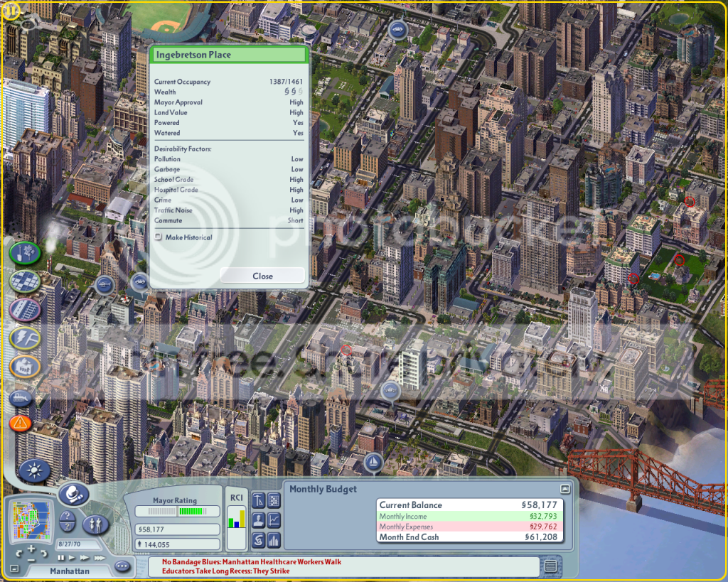Click the date 8/27/70 display
This screenshot has height=582, width=728.
pyautogui.click(x=77, y=544)
